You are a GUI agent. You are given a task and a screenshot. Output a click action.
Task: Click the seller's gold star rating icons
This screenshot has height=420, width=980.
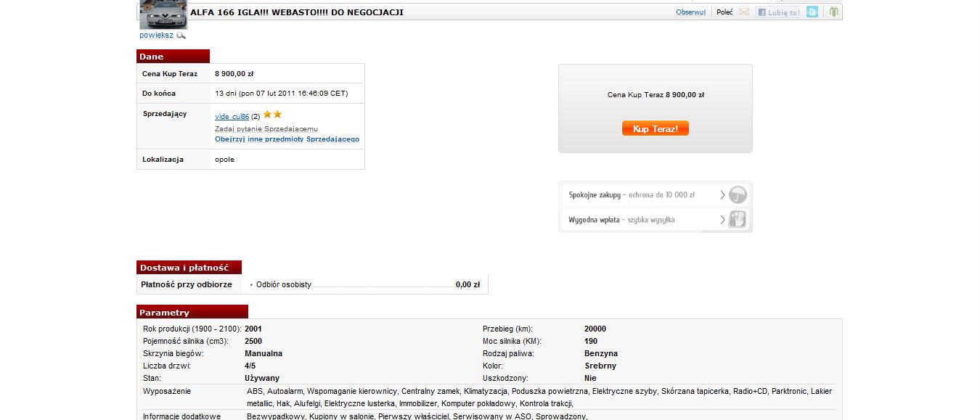pos(272,115)
